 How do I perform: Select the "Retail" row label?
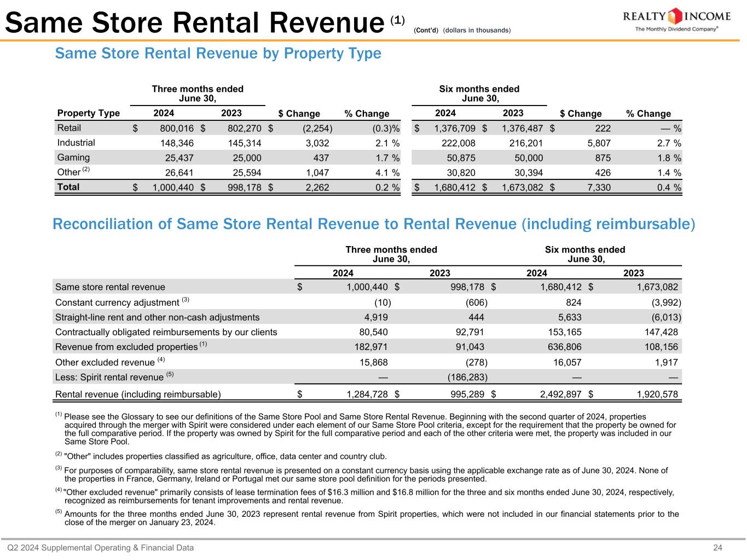[x=69, y=128]
